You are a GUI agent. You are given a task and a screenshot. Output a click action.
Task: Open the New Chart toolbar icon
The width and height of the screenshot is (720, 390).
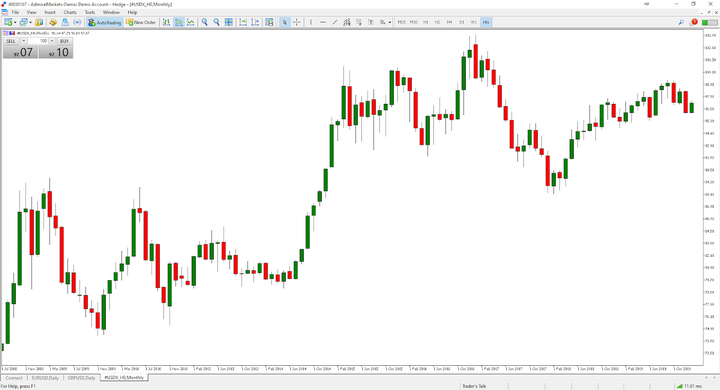coord(8,22)
